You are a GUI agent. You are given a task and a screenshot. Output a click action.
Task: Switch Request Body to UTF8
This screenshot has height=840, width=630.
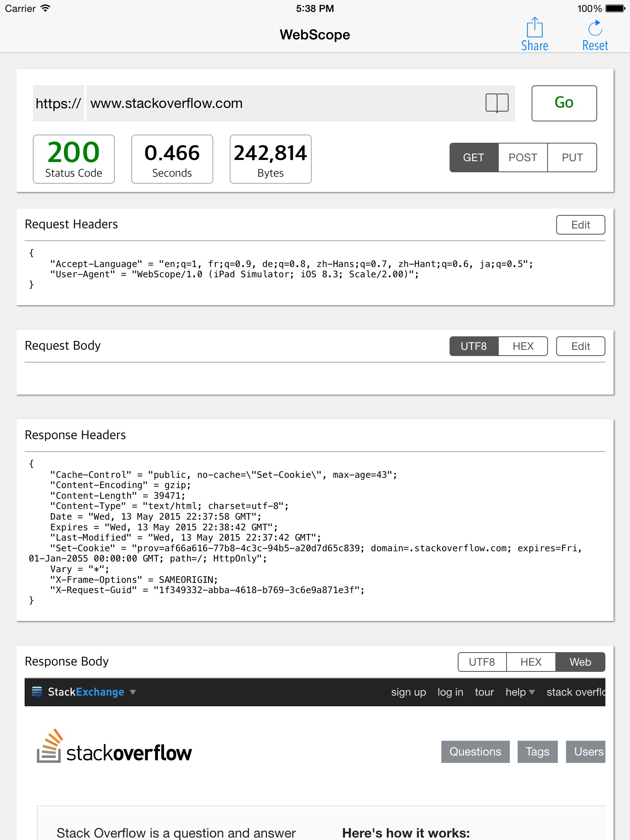(474, 346)
